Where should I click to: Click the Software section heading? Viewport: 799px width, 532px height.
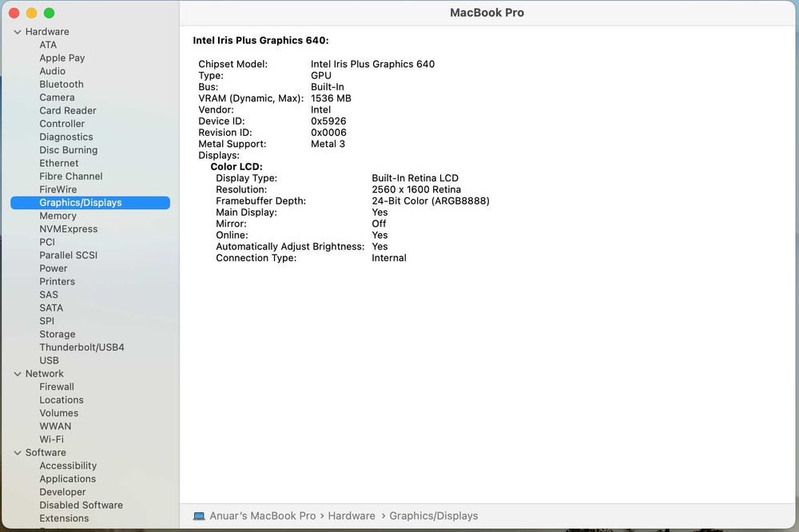46,453
